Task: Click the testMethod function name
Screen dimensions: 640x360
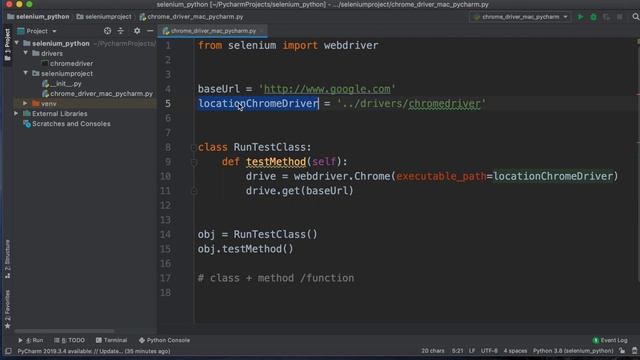Action: point(276,162)
